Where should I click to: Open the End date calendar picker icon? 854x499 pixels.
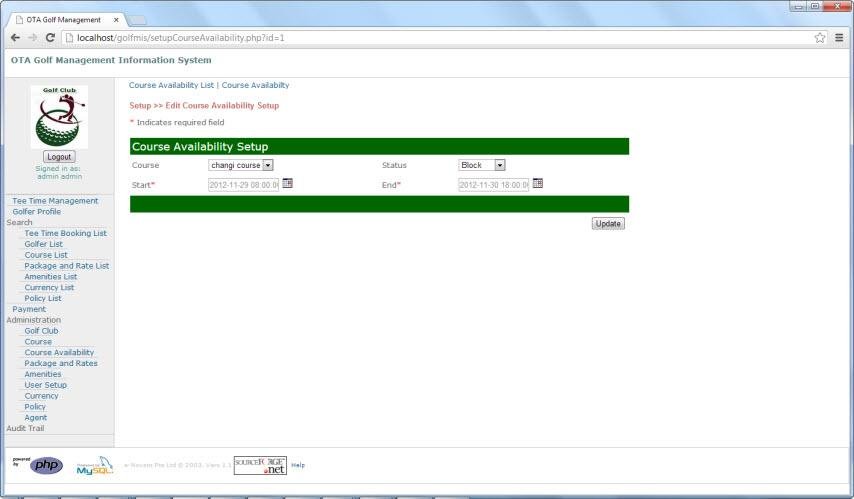tap(538, 184)
